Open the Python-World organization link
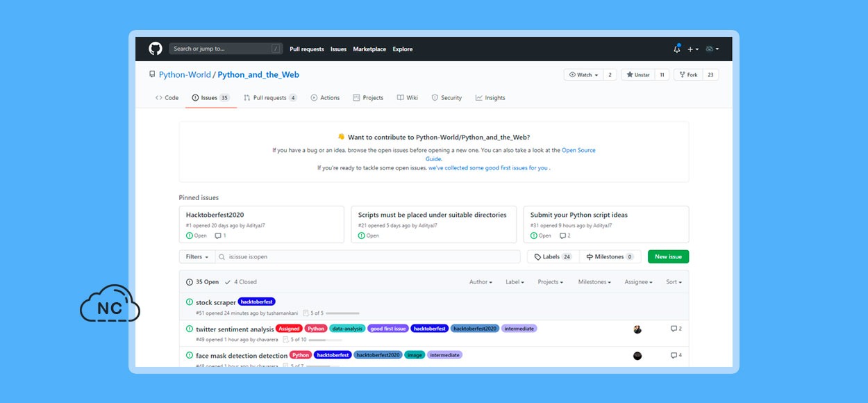Viewport: 868px width, 403px height. coord(185,75)
